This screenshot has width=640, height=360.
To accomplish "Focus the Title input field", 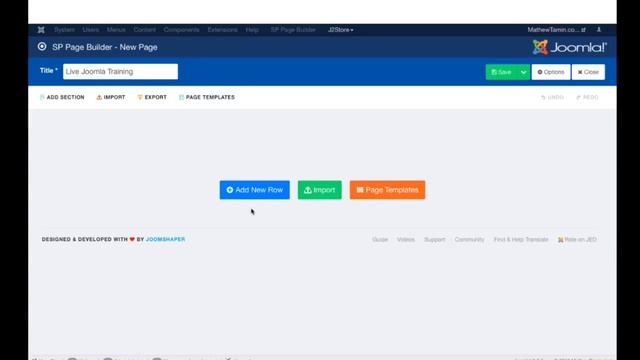I will (x=120, y=71).
